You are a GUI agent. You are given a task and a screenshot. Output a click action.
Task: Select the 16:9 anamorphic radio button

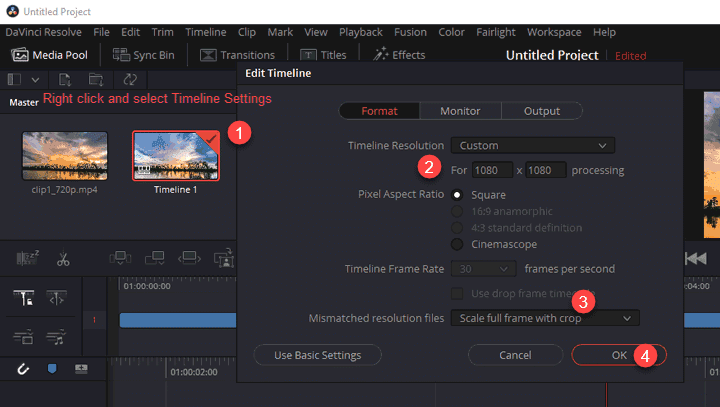pos(457,211)
